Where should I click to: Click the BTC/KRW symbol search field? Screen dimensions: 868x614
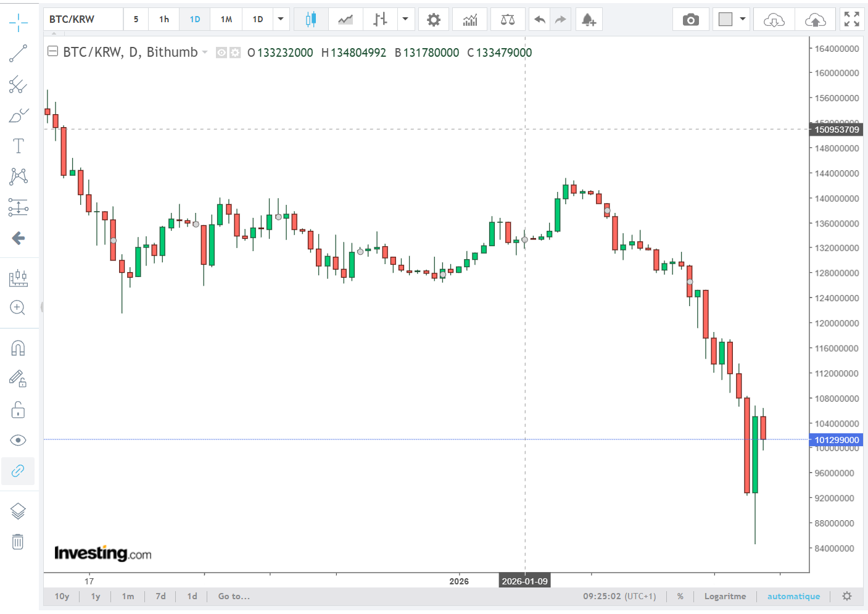click(x=83, y=19)
